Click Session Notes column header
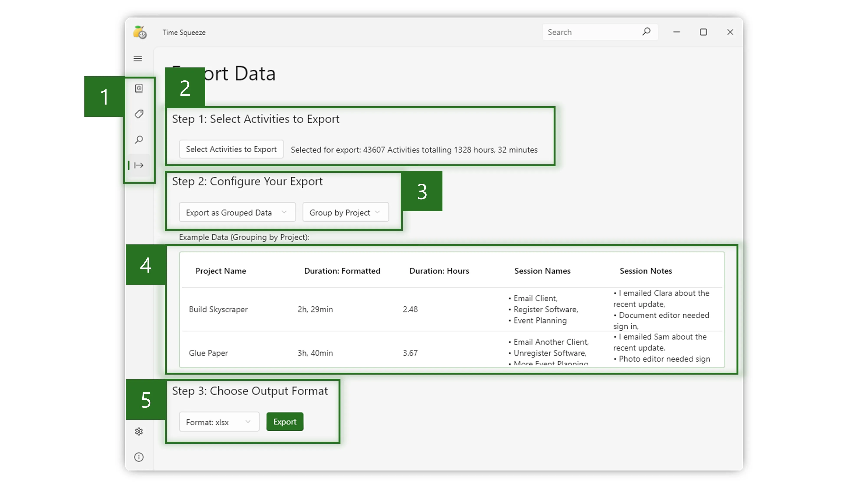Viewport: 868px width, 488px height. pos(646,271)
